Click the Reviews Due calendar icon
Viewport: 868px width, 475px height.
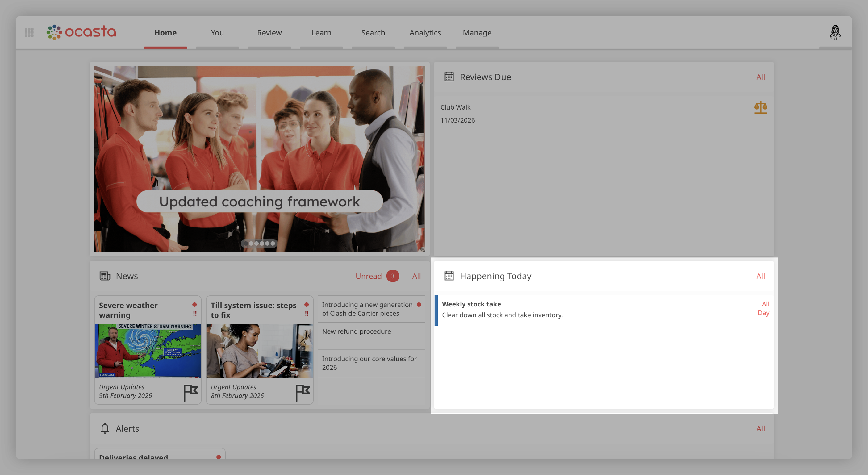point(448,77)
